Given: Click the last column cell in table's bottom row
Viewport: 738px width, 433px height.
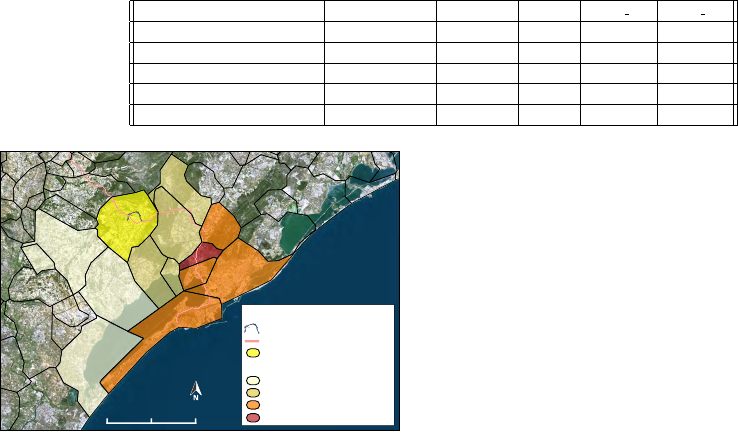Looking at the screenshot, I should [696, 114].
